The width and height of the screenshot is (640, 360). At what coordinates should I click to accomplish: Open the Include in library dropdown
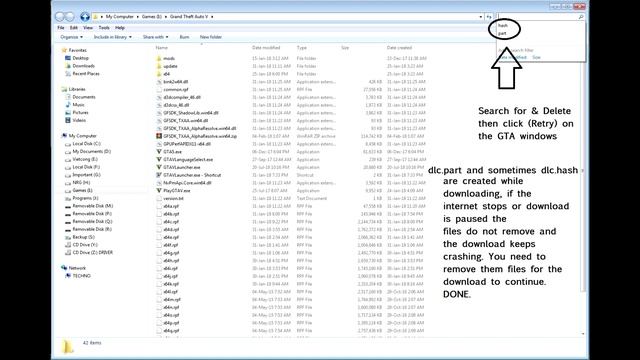[x=113, y=37]
